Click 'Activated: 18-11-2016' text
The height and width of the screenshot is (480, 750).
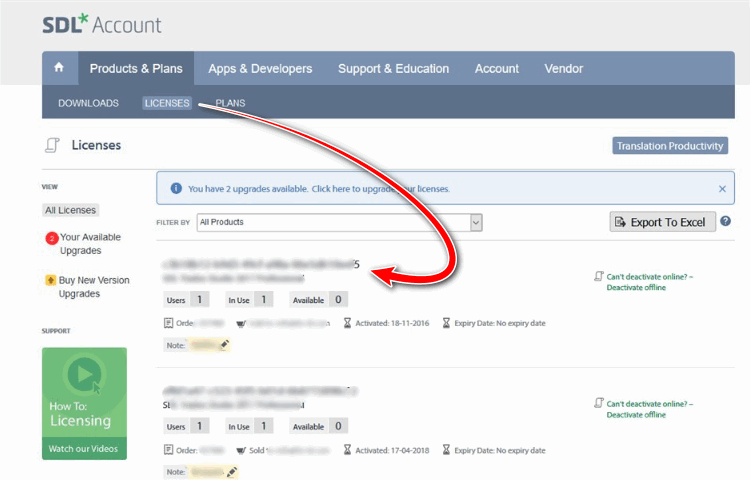[392, 323]
